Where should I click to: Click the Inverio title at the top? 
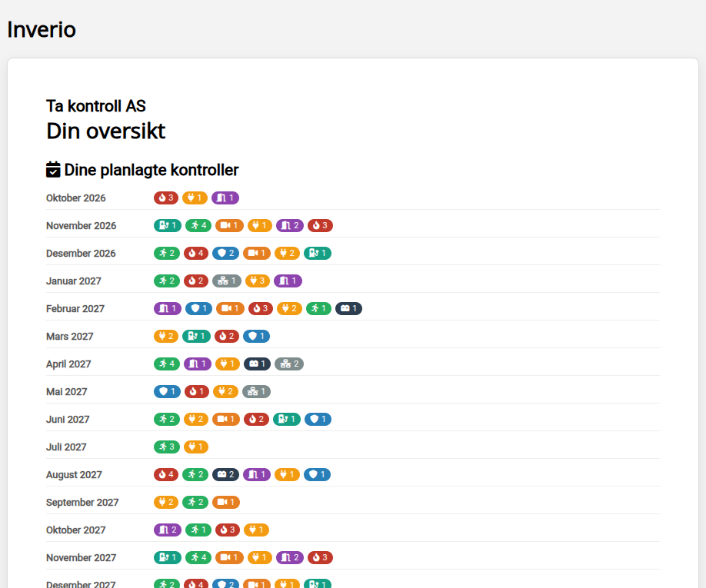tap(42, 30)
